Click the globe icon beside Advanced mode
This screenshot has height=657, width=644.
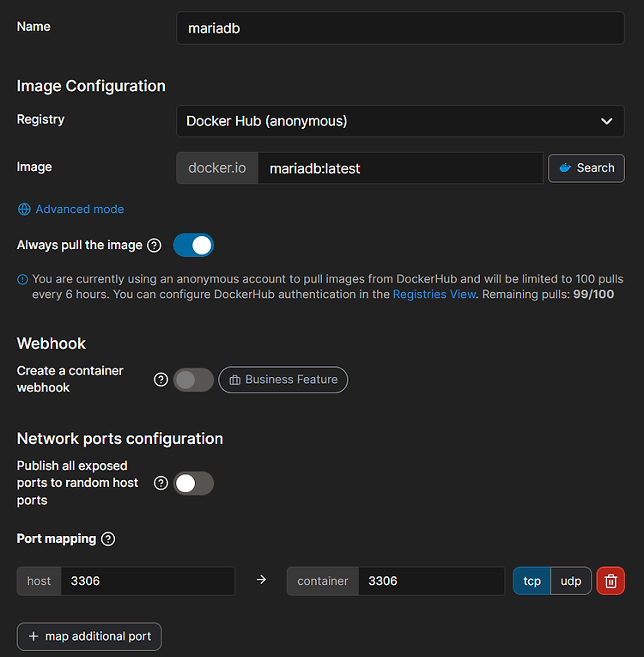24,209
